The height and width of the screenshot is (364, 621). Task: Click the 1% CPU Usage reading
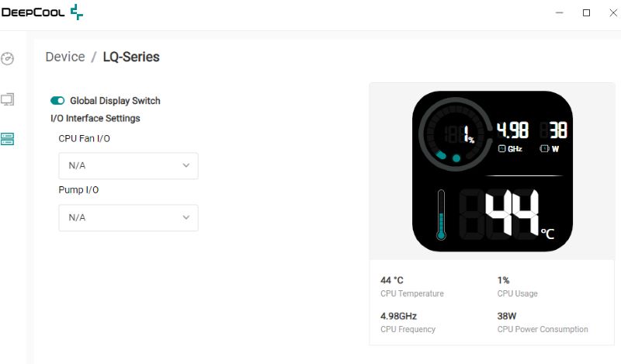[x=504, y=280]
